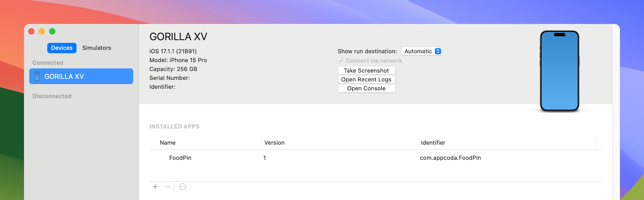Click the iPhone 15 Pro device image
The height and width of the screenshot is (200, 644).
pyautogui.click(x=559, y=71)
